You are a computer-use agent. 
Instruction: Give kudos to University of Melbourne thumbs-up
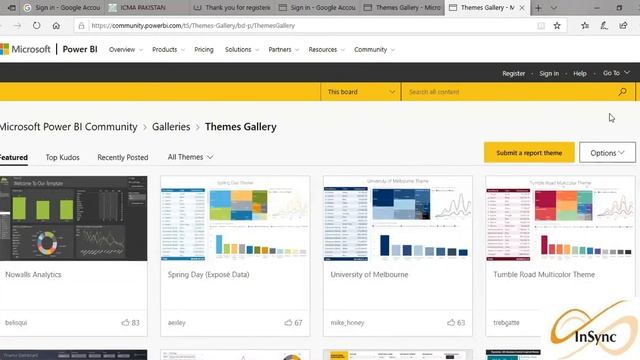click(x=451, y=322)
